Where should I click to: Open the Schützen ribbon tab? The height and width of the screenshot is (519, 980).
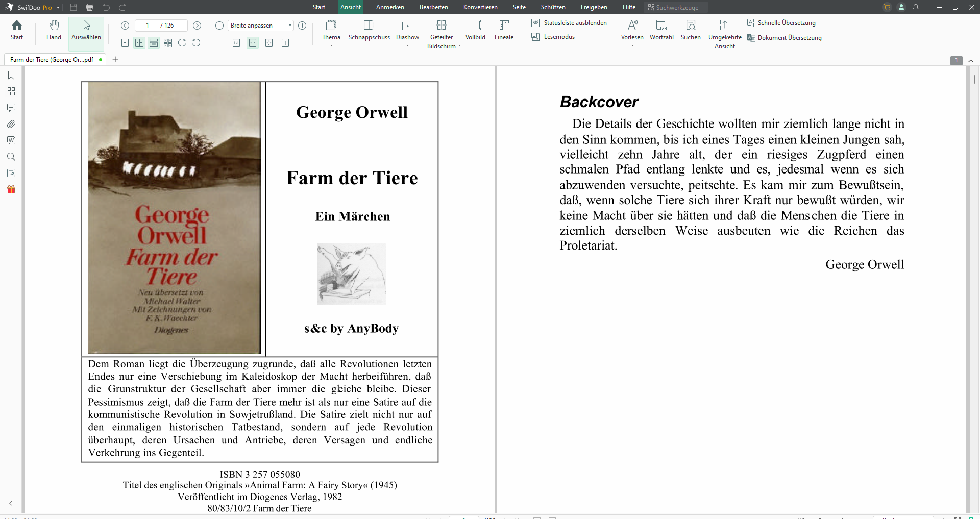click(553, 7)
